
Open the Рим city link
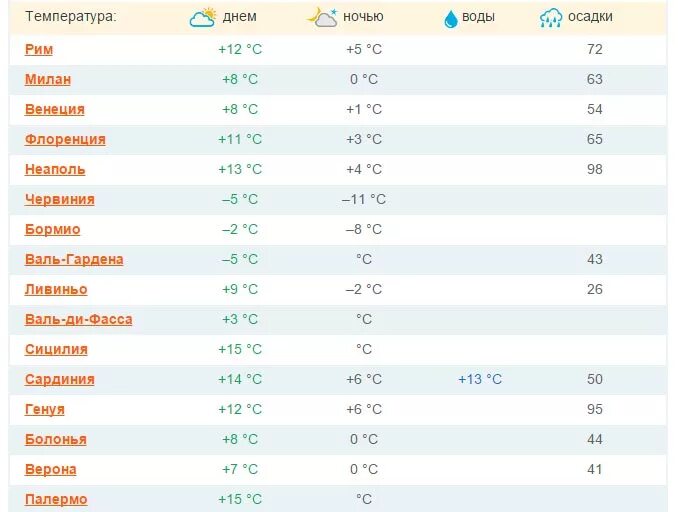coord(39,49)
